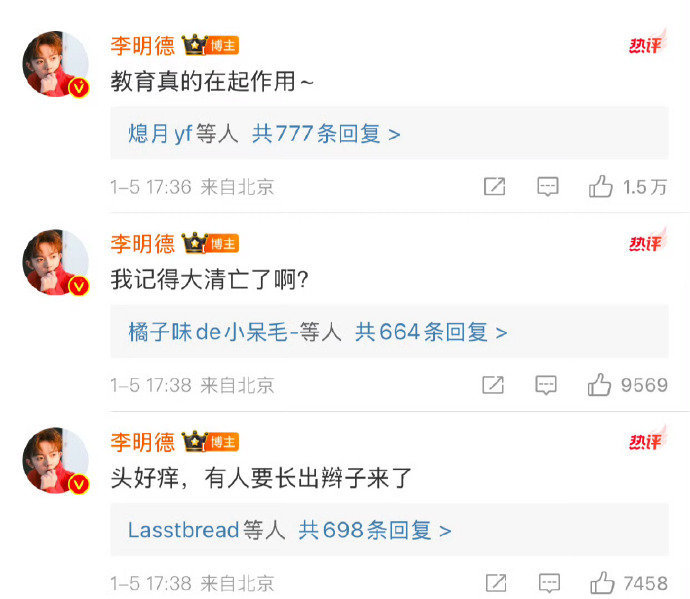Like the comment about 长出辫子

(602, 583)
